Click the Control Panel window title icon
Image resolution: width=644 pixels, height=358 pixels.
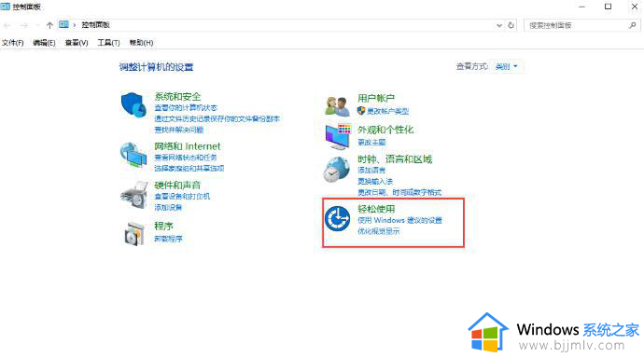(x=6, y=7)
